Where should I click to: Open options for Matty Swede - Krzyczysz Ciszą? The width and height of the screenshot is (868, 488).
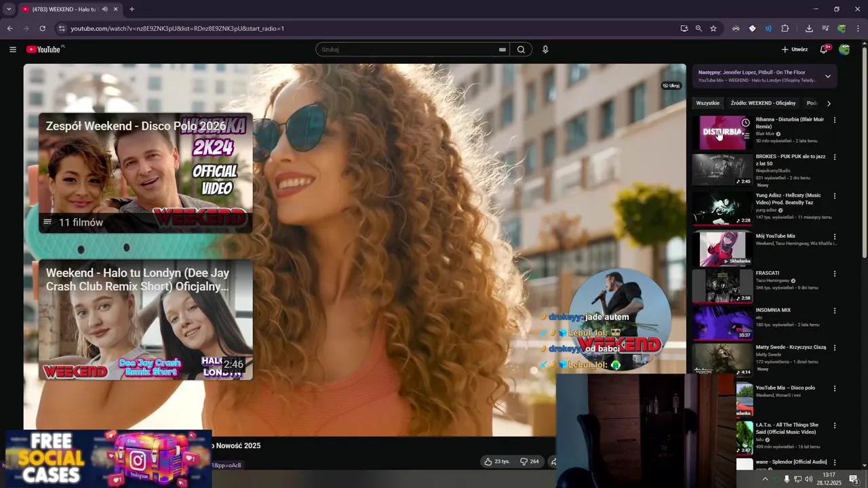(x=835, y=348)
